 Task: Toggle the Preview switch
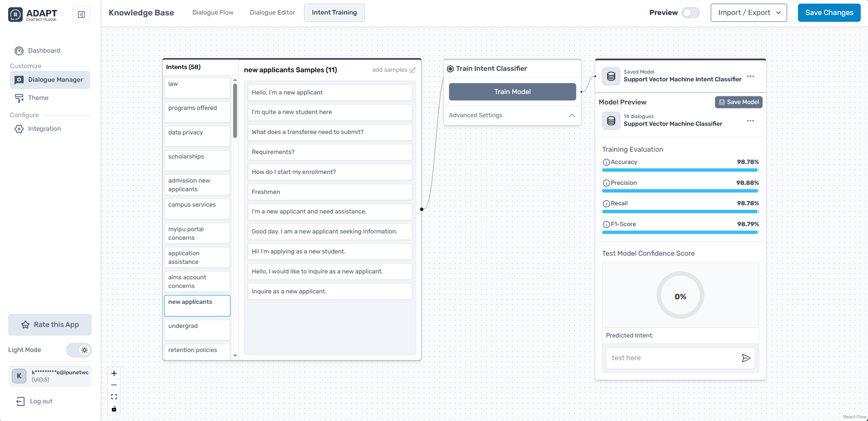point(690,13)
